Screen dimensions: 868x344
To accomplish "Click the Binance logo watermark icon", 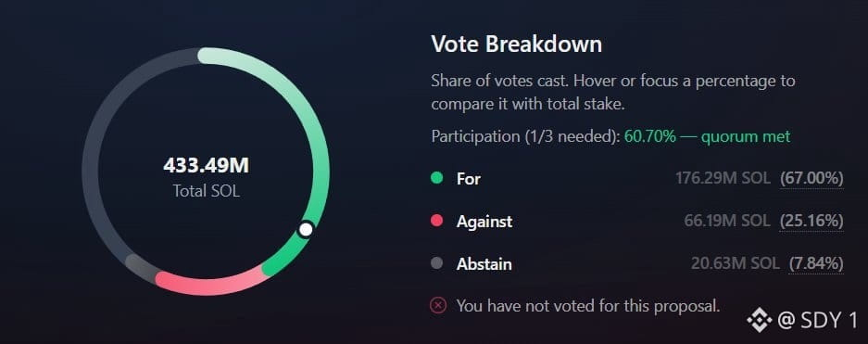I will [759, 320].
